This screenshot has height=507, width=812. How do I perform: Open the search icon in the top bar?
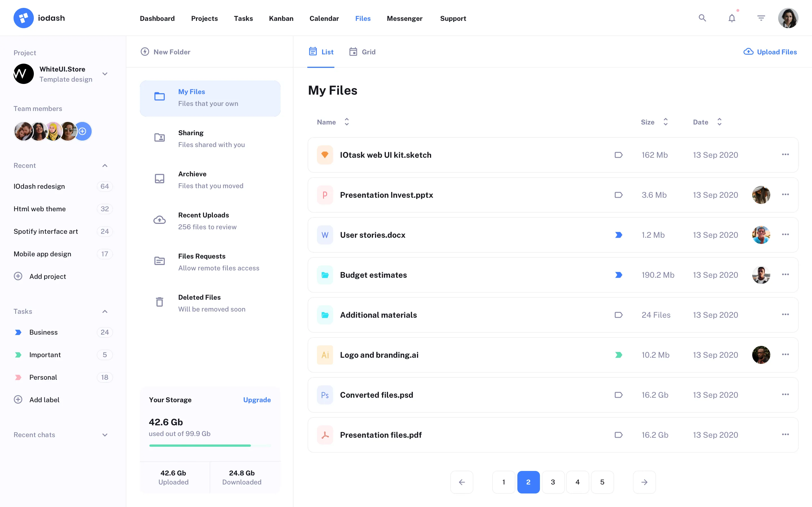pos(702,18)
